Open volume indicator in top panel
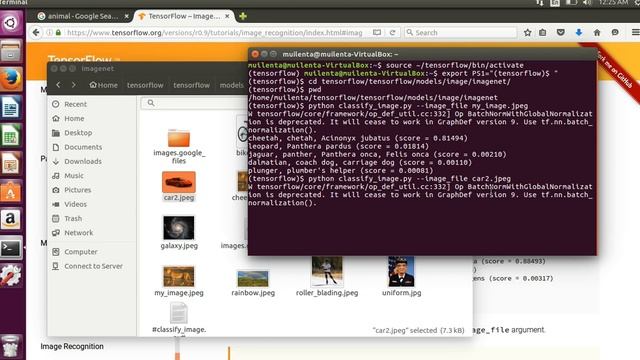640x360 pixels. tap(587, 2)
